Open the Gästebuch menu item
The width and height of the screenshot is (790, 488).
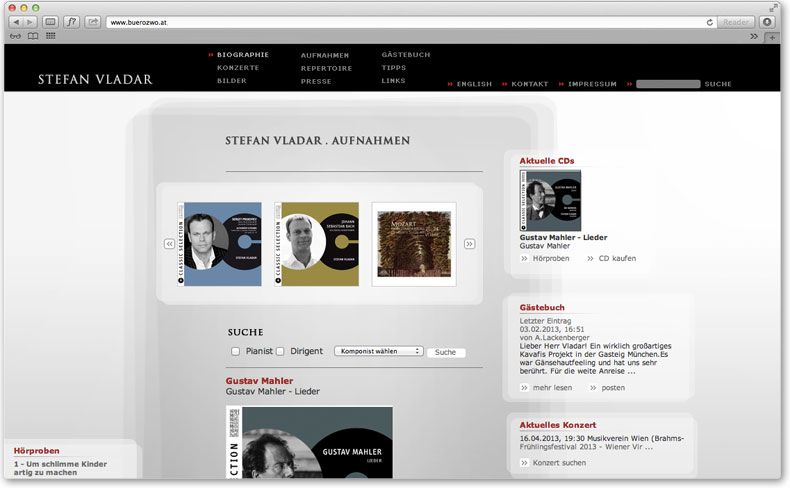pos(406,54)
